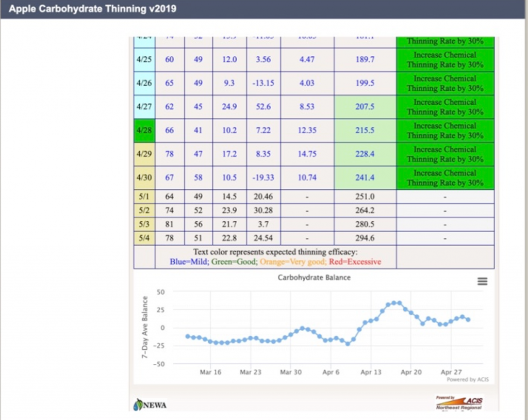Click the 5/4 forecast date cell
Image resolution: width=528 pixels, height=420 pixels.
coord(144,238)
